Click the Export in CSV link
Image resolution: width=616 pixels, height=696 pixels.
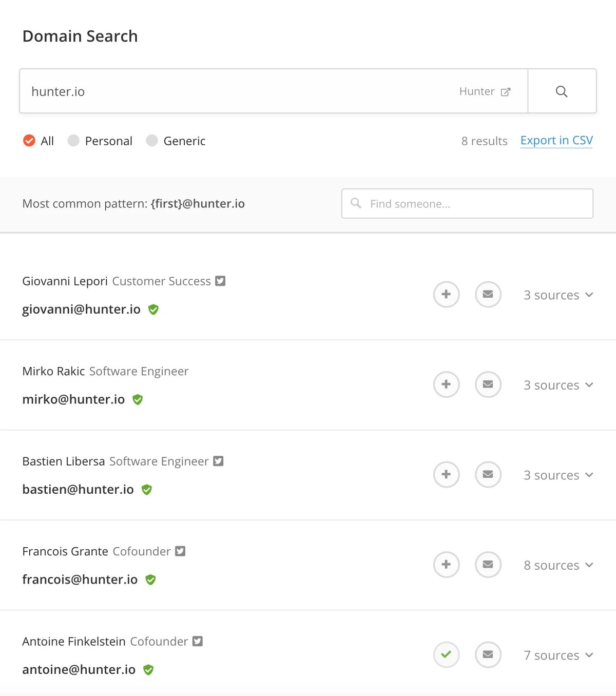pyautogui.click(x=556, y=141)
